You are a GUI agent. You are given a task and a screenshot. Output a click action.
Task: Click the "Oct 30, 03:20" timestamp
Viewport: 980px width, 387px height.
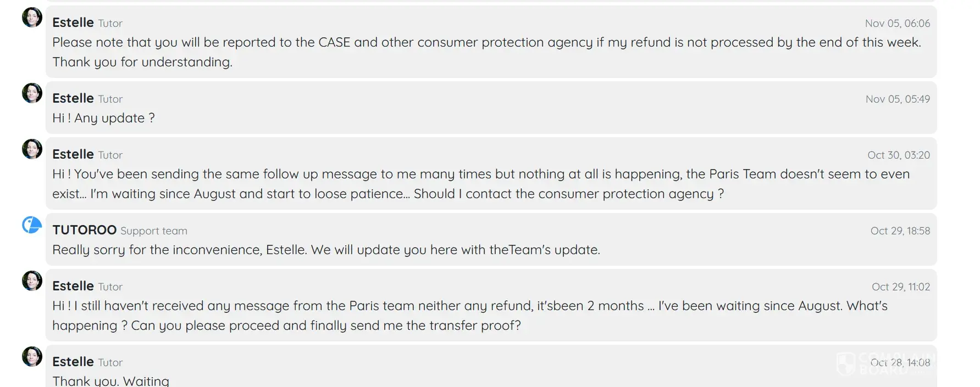click(899, 155)
